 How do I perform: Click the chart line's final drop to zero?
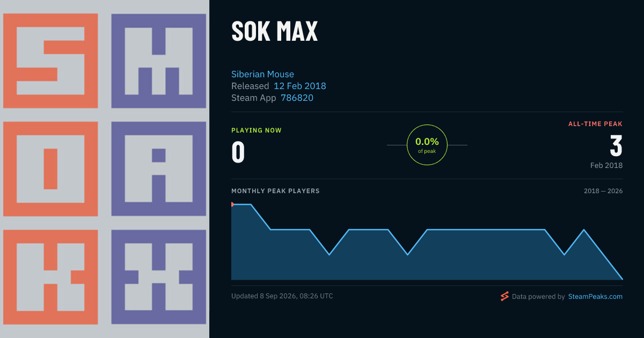point(603,254)
